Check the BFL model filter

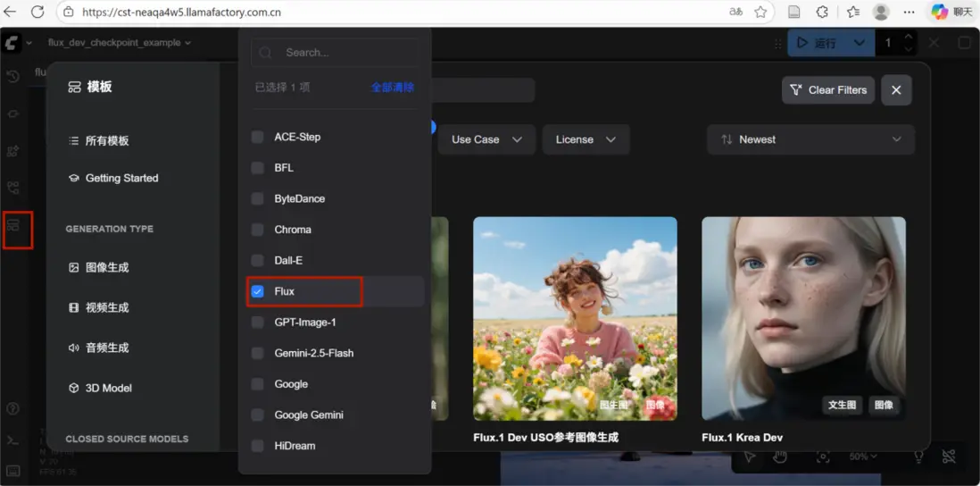pos(258,168)
